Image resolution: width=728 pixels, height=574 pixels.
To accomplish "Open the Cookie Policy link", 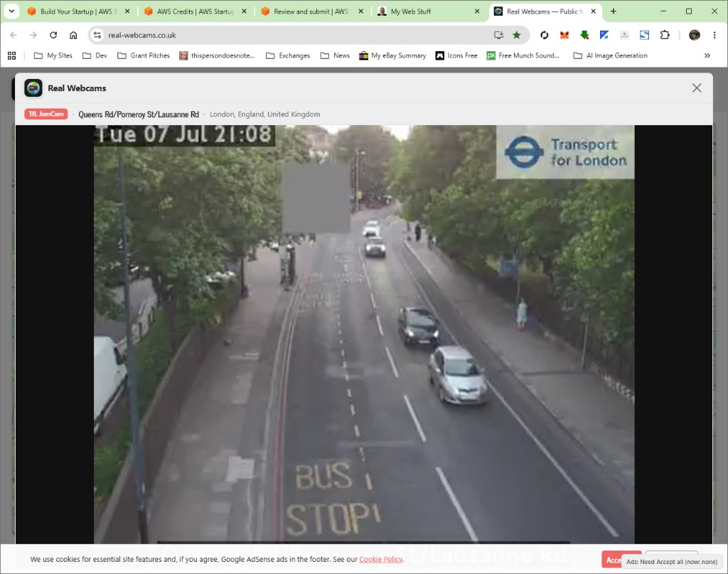I will 380,559.
